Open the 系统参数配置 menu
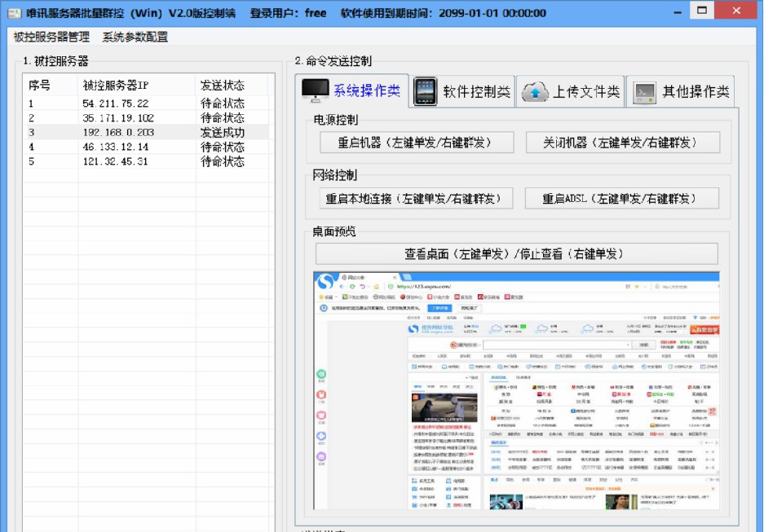 [x=135, y=37]
